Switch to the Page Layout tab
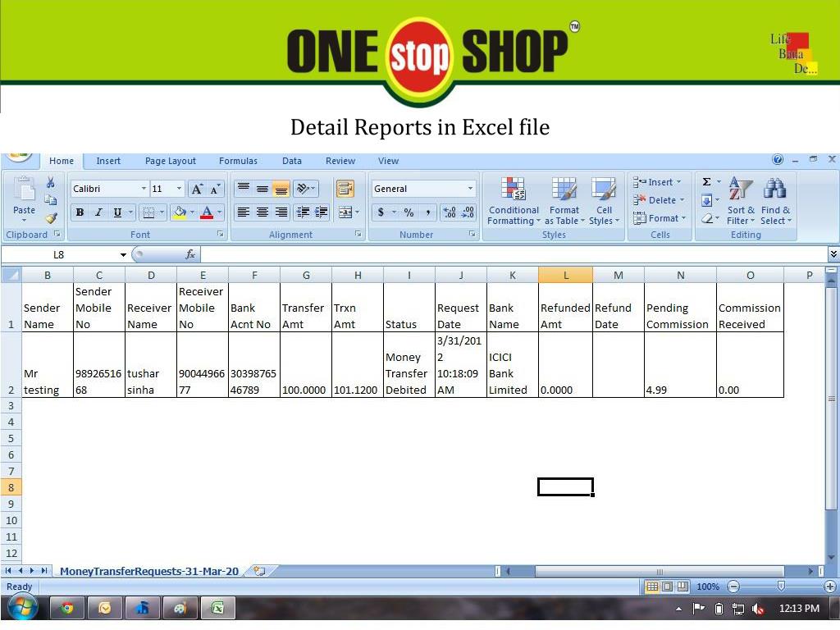840x630 pixels. pyautogui.click(x=171, y=161)
